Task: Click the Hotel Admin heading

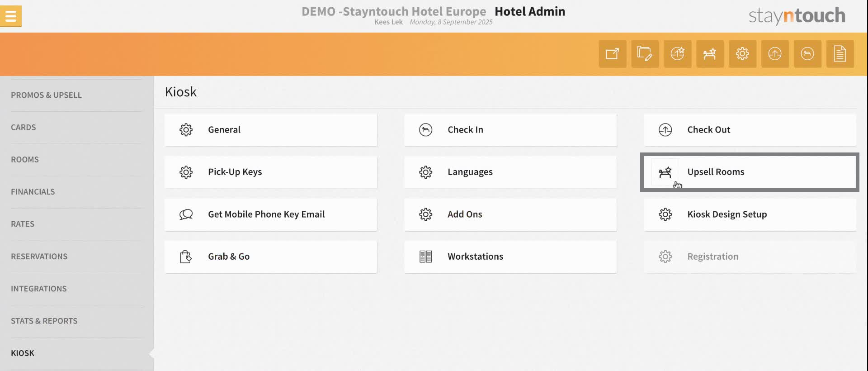Action: (530, 11)
